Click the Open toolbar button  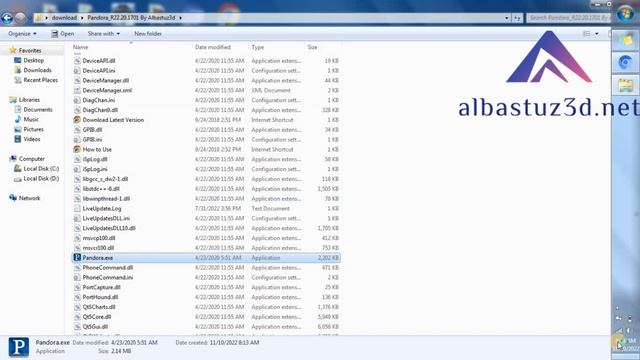pyautogui.click(x=62, y=33)
